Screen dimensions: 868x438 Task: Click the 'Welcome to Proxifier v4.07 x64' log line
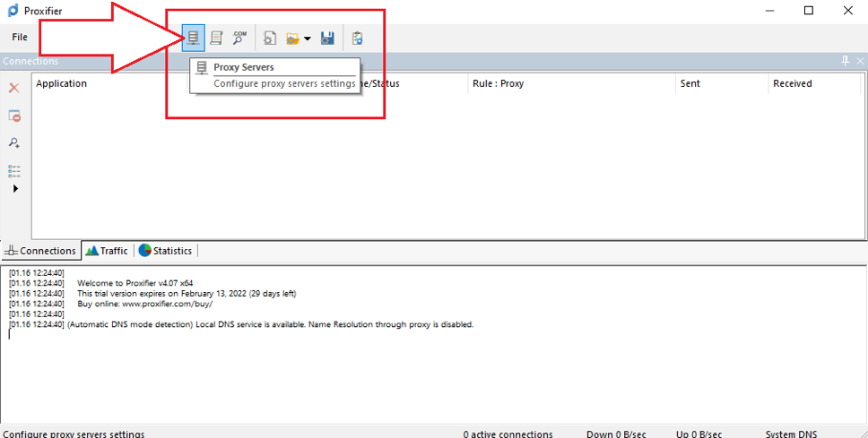click(135, 283)
